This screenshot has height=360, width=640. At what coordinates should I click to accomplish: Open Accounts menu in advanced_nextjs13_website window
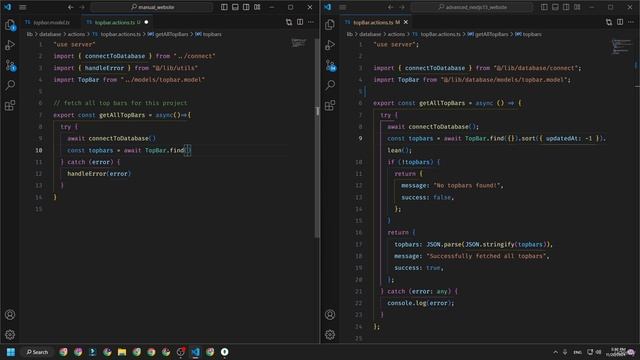point(330,315)
